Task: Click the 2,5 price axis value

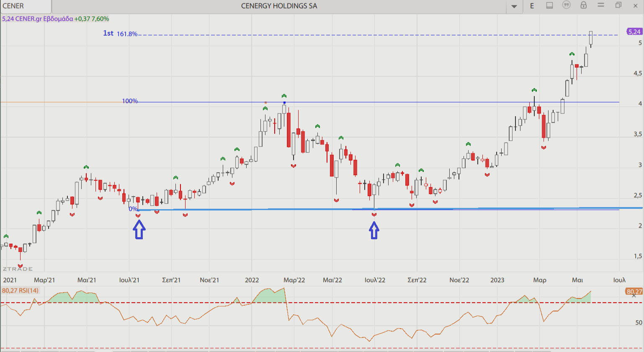Action: (x=637, y=195)
